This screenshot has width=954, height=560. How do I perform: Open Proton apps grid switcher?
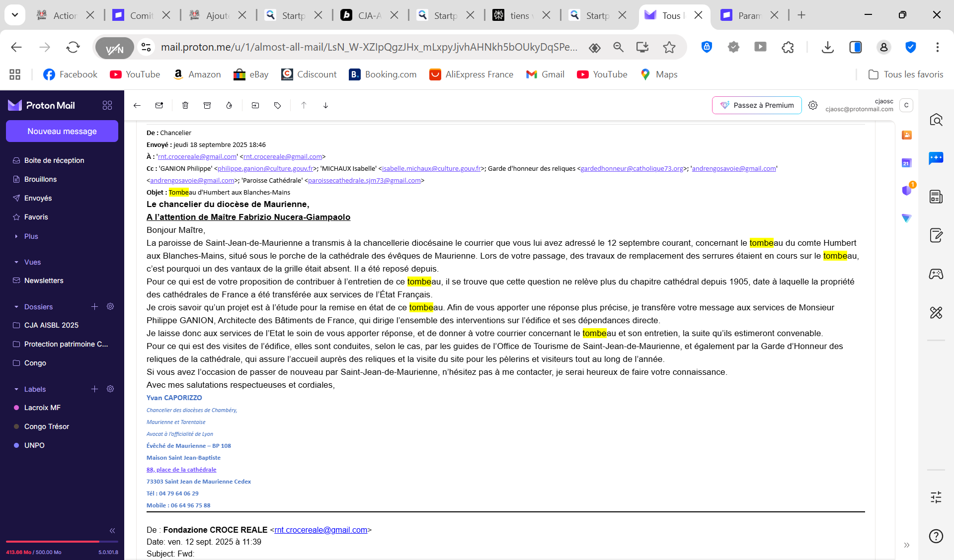pyautogui.click(x=107, y=105)
